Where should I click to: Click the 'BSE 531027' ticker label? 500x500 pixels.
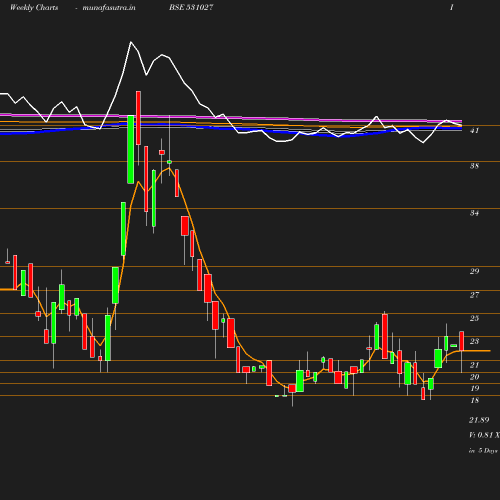[191, 7]
